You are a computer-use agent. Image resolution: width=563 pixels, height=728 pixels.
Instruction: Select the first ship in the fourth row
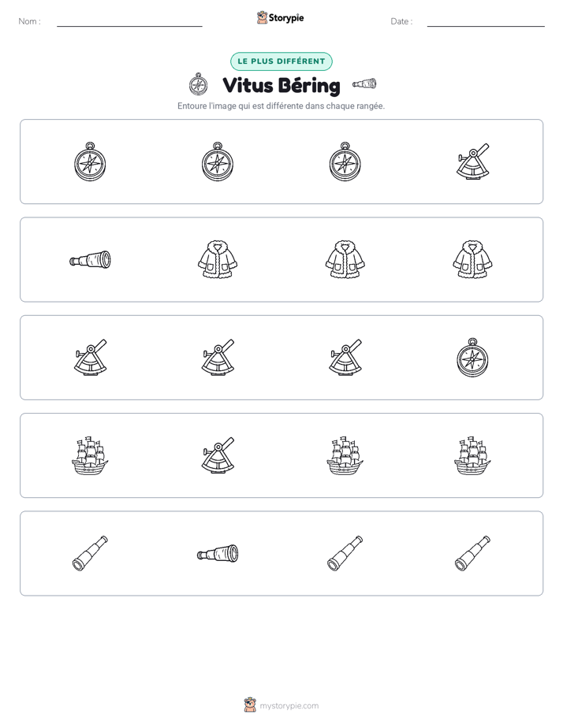(x=90, y=455)
